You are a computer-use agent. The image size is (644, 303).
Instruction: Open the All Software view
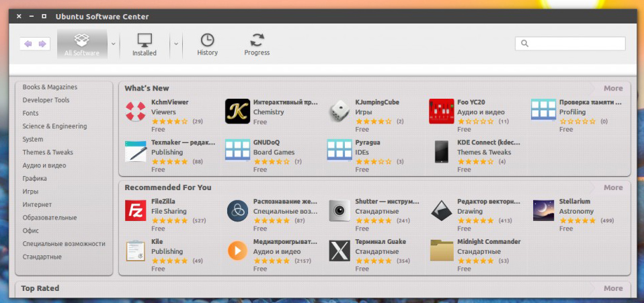[x=82, y=44]
